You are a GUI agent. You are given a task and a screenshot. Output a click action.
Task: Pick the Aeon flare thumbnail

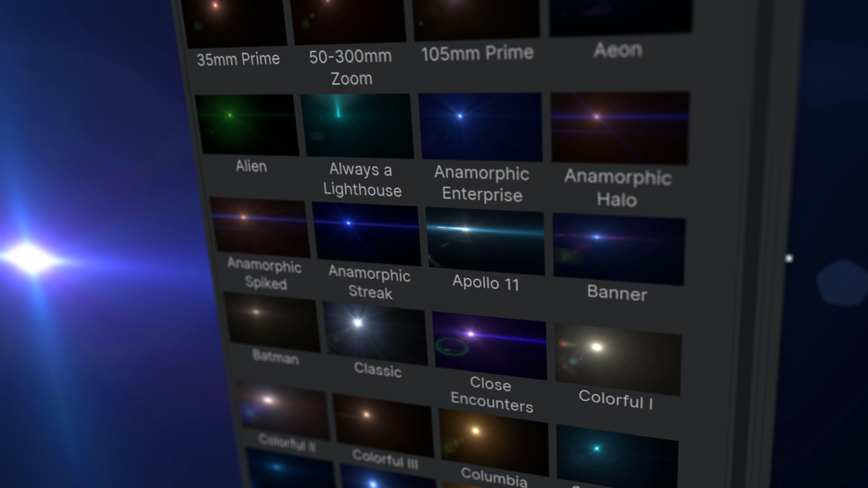(620, 17)
